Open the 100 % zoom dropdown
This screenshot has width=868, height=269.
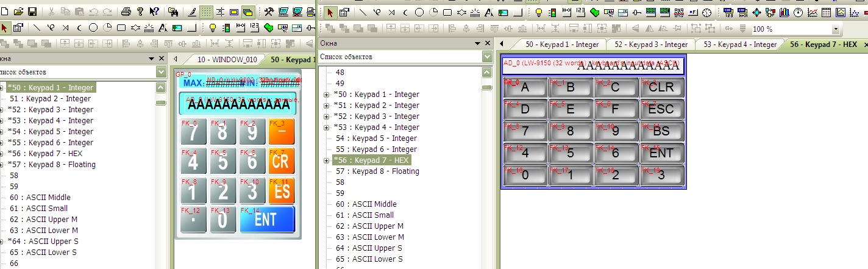pos(835,29)
